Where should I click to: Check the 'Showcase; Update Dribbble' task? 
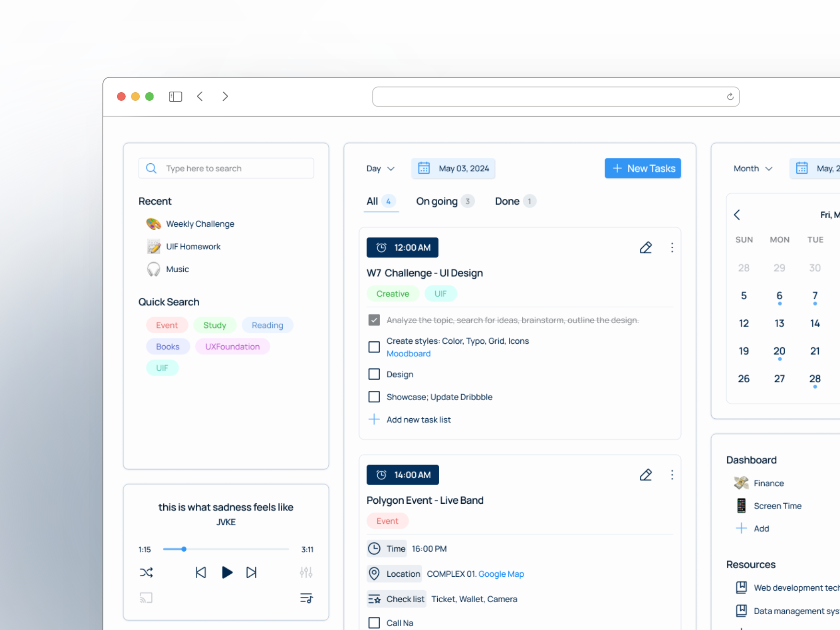[374, 397]
